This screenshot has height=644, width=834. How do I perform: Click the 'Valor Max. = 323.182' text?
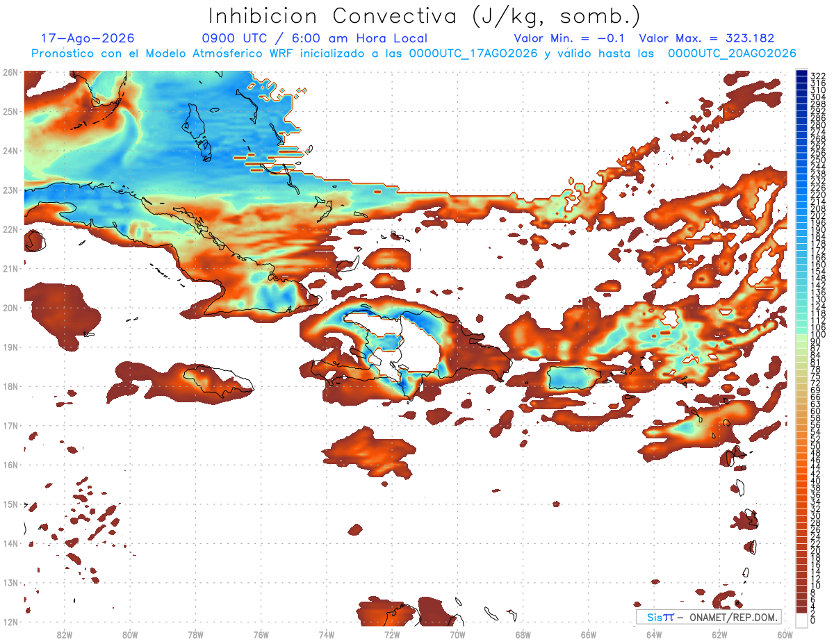tap(707, 38)
